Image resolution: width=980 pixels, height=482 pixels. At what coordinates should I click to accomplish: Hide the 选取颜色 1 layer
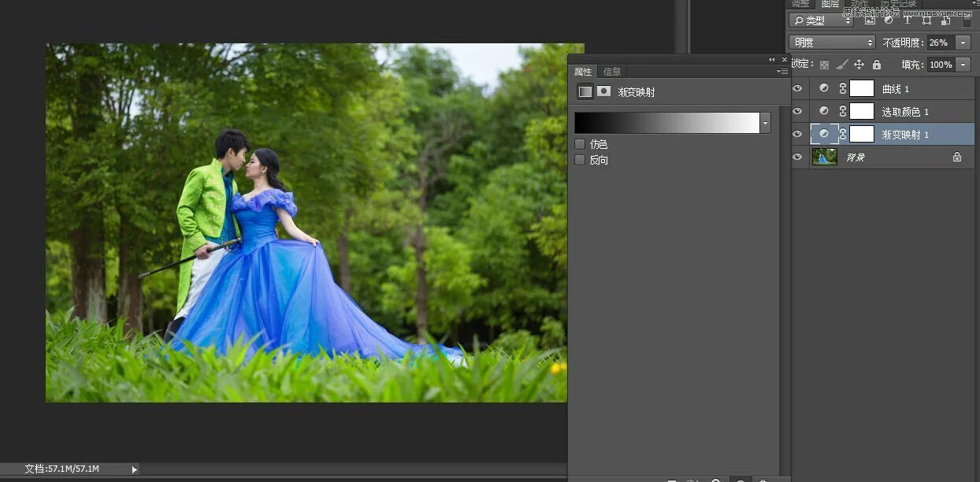(x=797, y=112)
